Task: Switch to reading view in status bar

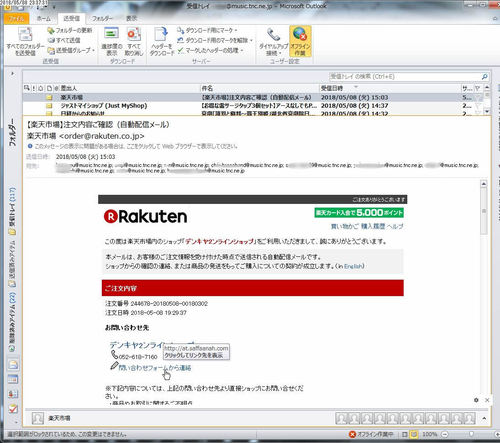Action: pos(414,434)
